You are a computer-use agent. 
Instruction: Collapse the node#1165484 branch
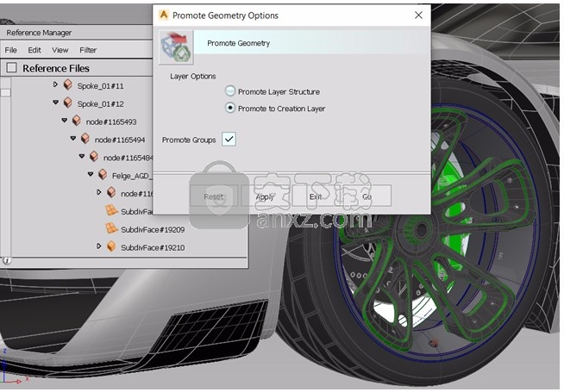(x=82, y=156)
